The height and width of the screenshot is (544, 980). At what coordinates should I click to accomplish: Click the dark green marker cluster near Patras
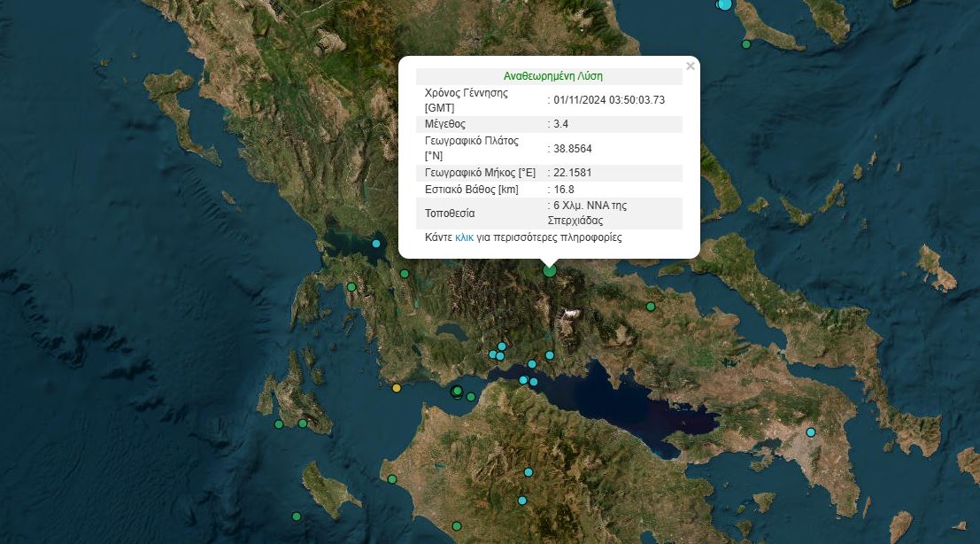(x=457, y=392)
